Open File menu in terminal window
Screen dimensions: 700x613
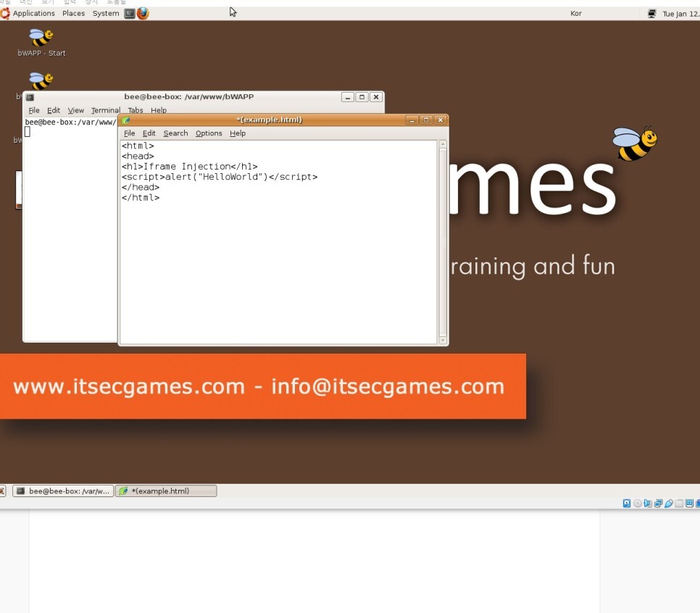coord(34,110)
